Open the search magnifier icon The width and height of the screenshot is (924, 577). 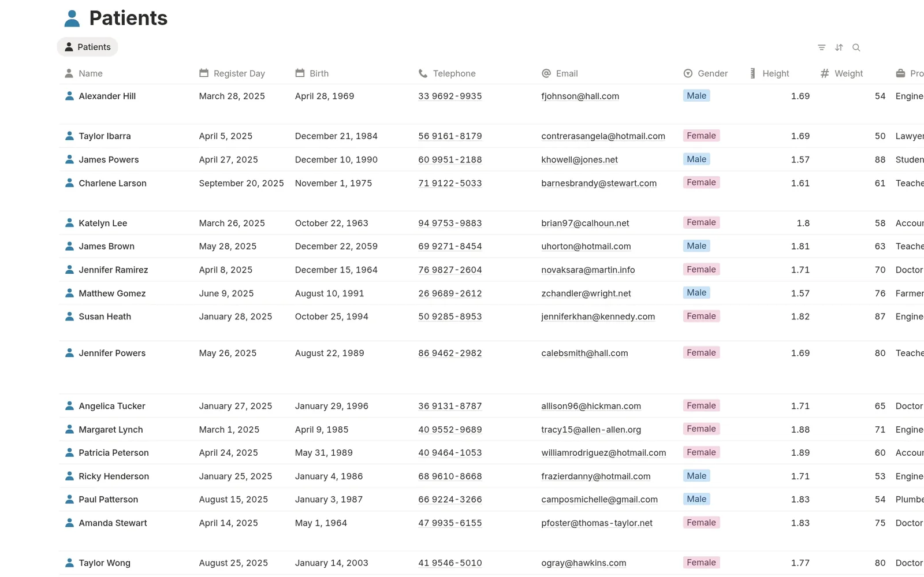coord(856,47)
